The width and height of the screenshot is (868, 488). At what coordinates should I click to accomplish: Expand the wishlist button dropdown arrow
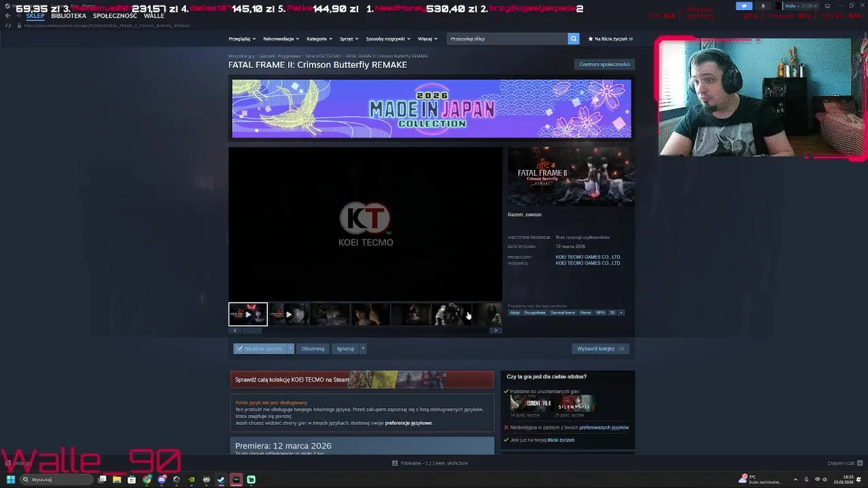tap(290, 348)
